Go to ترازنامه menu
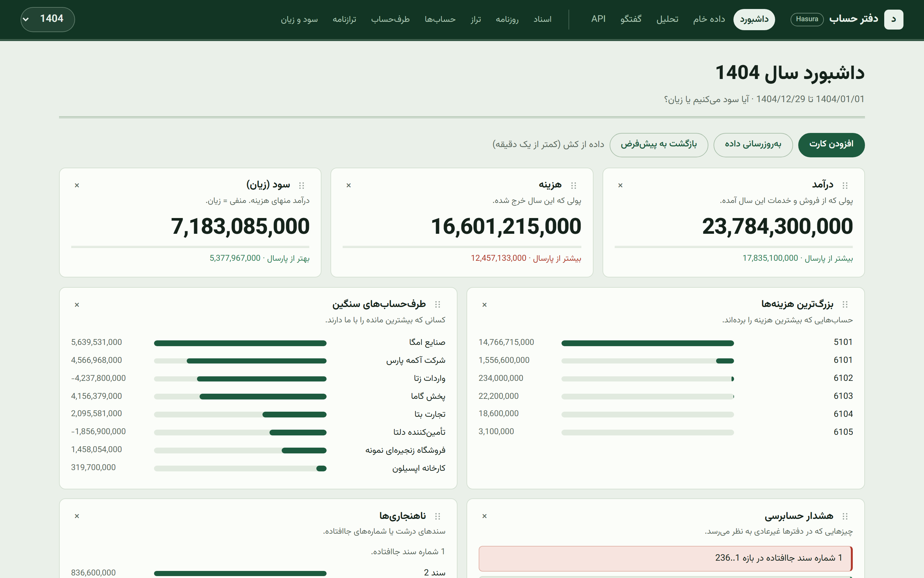This screenshot has height=578, width=924. pos(344,19)
